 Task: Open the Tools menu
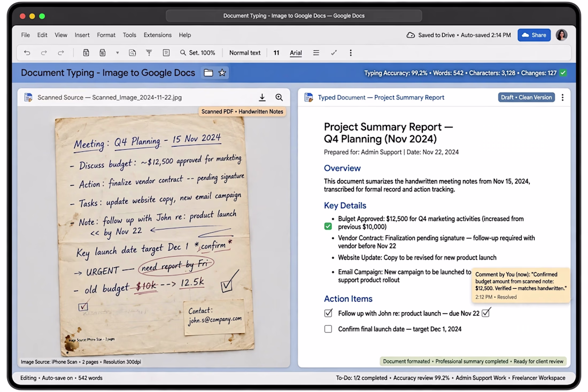pos(129,35)
